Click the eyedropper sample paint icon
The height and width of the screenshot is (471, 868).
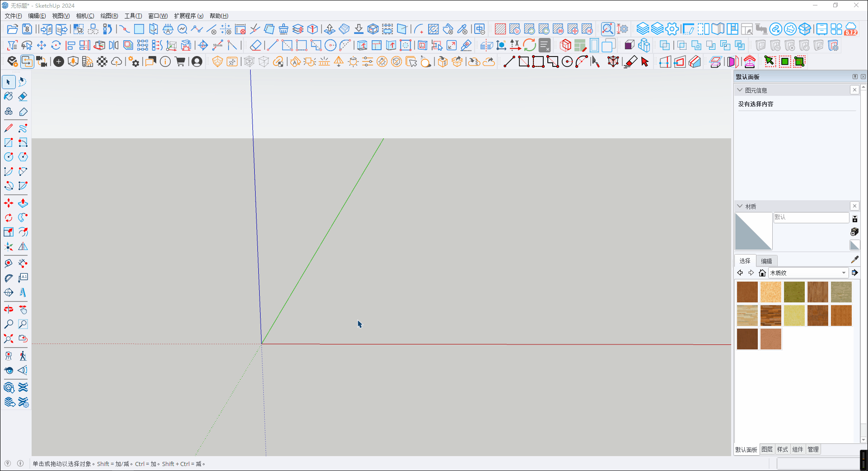point(854,260)
